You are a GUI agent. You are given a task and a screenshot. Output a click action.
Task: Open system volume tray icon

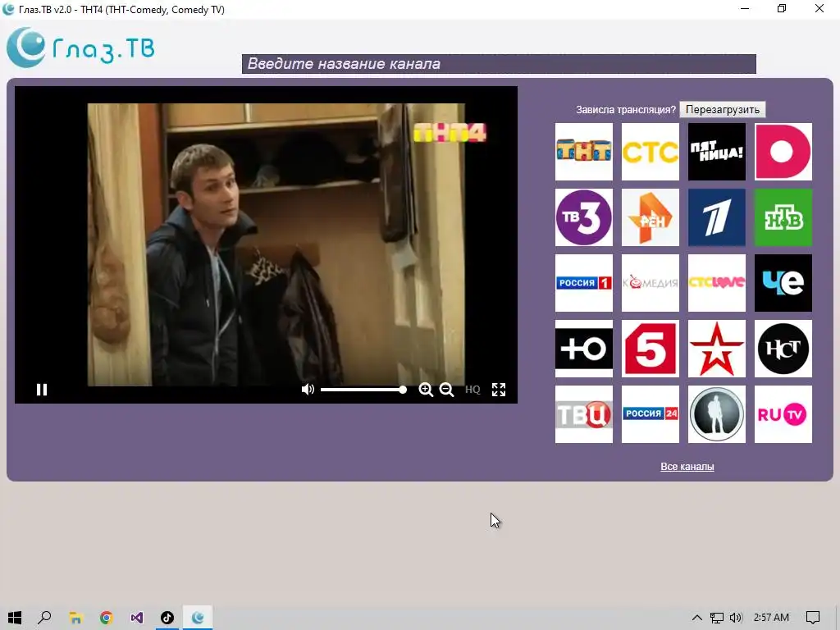click(x=736, y=618)
